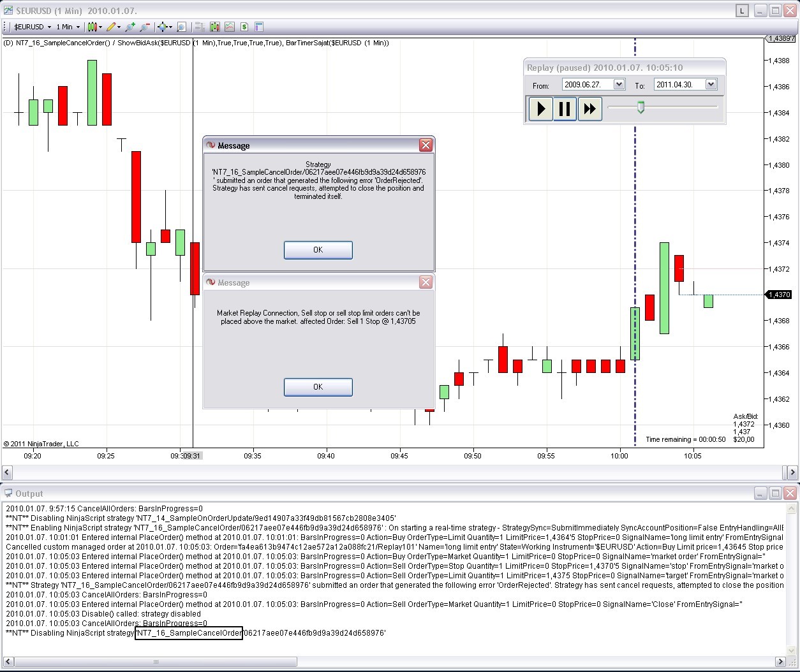This screenshot has height=672, width=800.
Task: Open the strategies dollar-sign icon
Action: [244, 27]
